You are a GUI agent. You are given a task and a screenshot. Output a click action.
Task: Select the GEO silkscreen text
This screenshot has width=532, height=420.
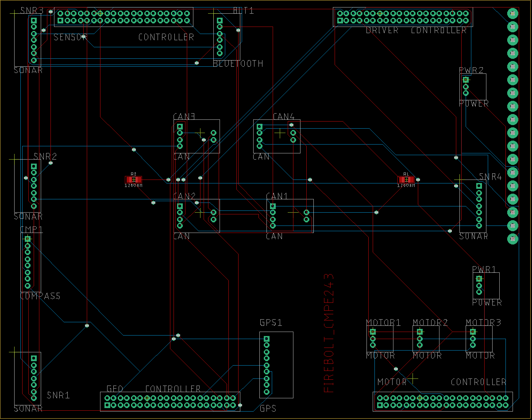tap(115, 389)
